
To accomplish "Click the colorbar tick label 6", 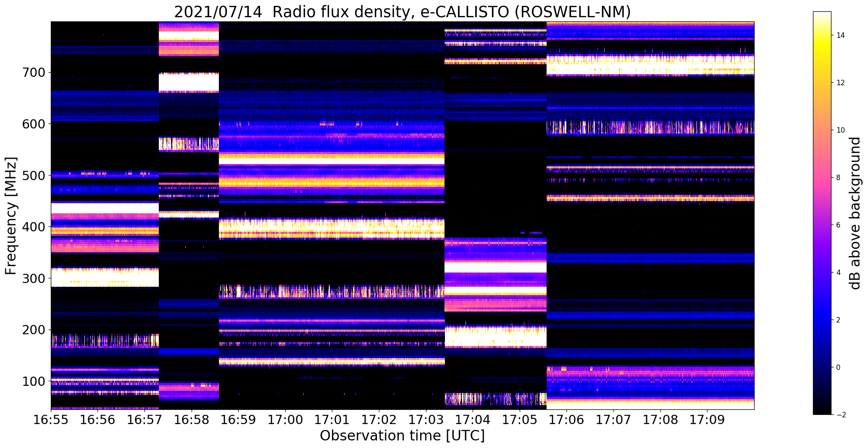I will pyautogui.click(x=839, y=225).
